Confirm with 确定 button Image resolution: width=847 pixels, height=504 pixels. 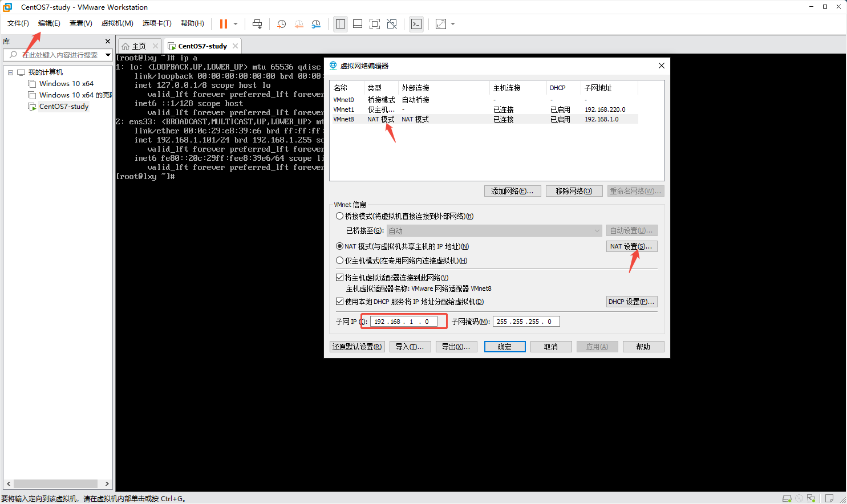[x=505, y=347]
